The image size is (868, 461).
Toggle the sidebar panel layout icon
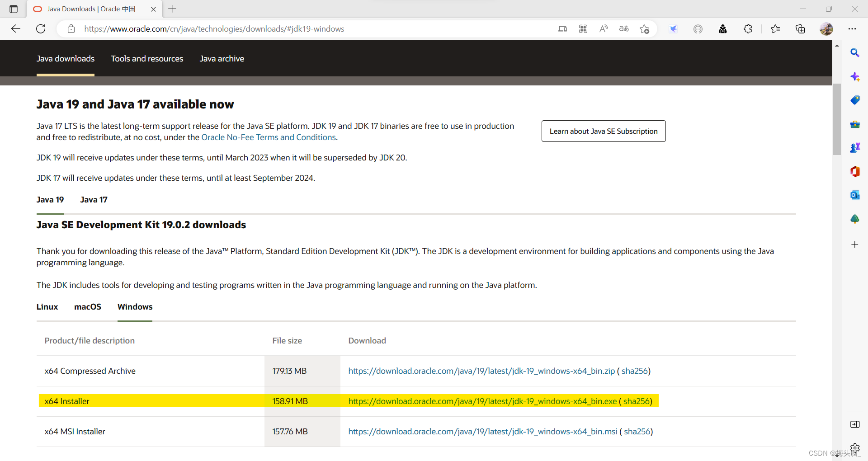coord(855,424)
